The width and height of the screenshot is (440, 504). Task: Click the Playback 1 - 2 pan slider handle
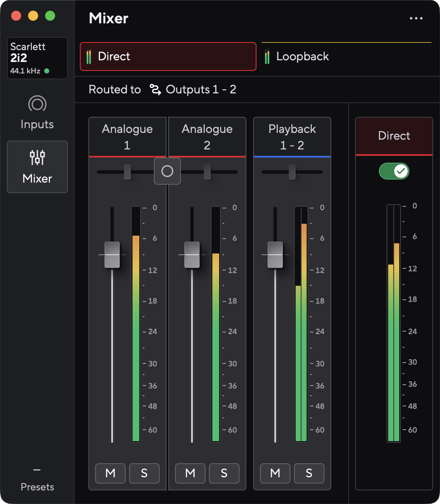tap(292, 172)
